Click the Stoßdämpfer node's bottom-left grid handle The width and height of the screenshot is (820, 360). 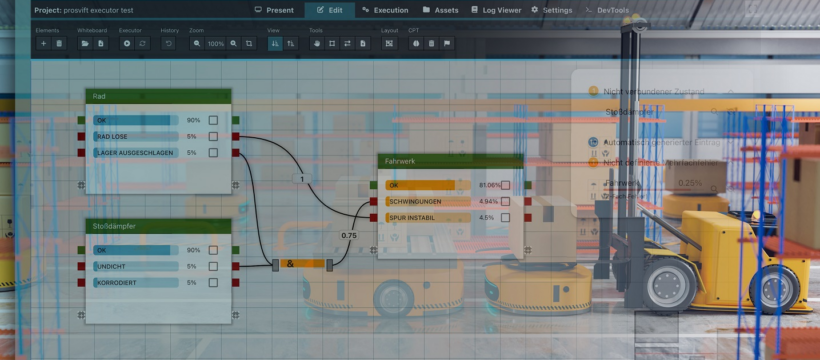pyautogui.click(x=81, y=314)
